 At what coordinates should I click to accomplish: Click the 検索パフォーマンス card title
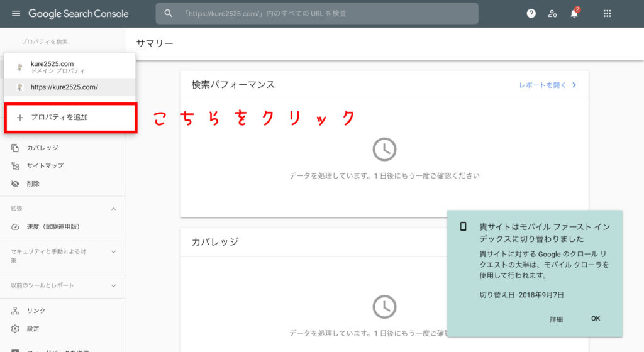click(x=233, y=84)
